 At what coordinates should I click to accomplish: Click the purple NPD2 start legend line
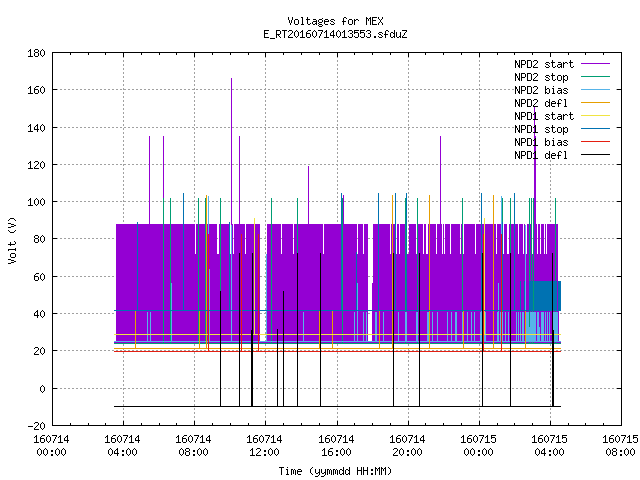596,64
